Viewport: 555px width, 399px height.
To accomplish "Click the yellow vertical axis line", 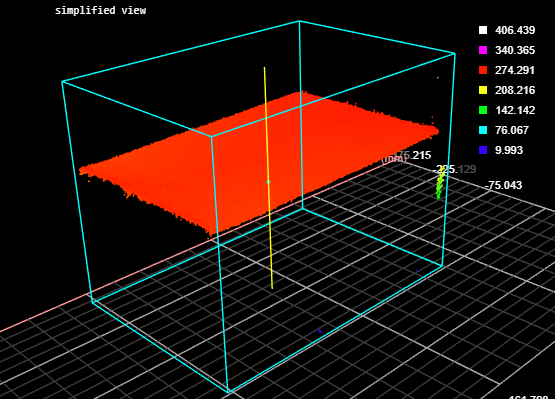I will 268,178.
